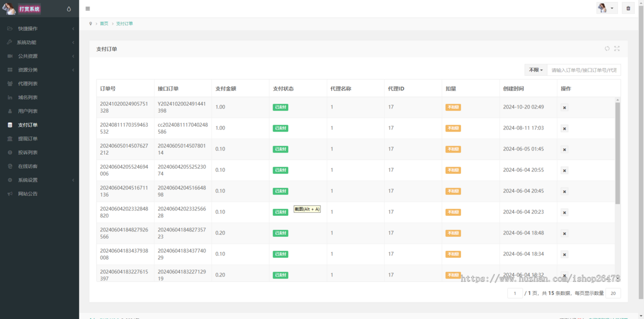Click the 系统功能 wrench icon
644x319 pixels.
pyautogui.click(x=10, y=42)
